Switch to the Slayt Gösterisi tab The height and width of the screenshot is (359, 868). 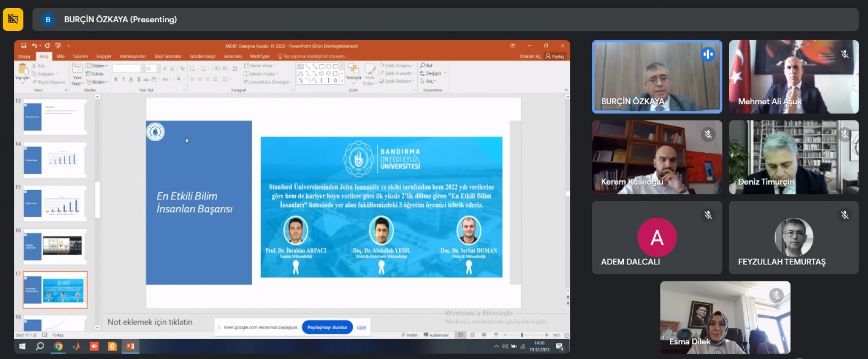[x=168, y=57]
